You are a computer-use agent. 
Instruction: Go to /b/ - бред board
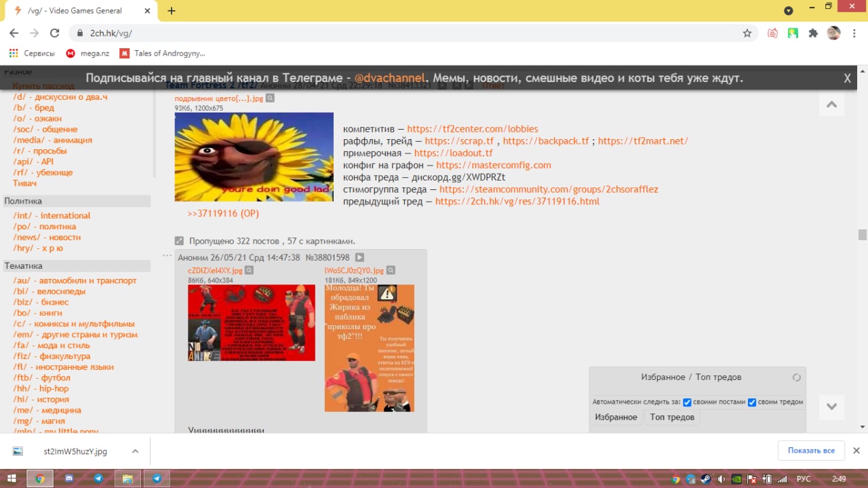pos(33,108)
